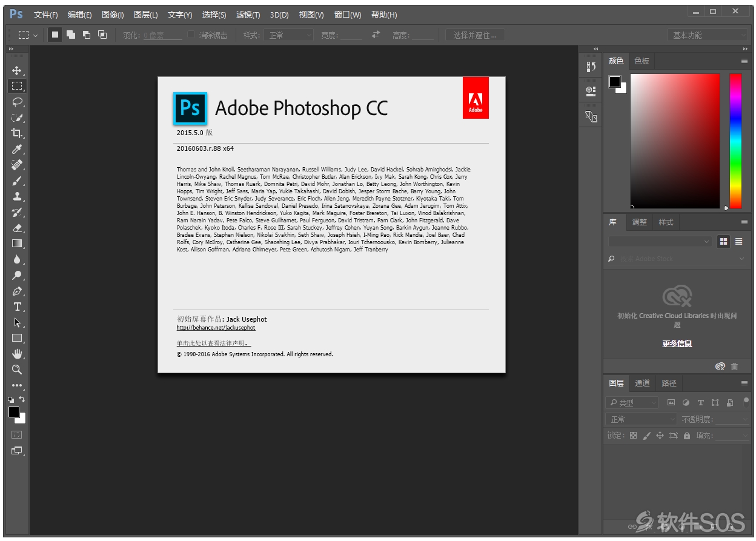Switch Libraries to grid view
Viewport: 756px width, 541px height.
[723, 241]
